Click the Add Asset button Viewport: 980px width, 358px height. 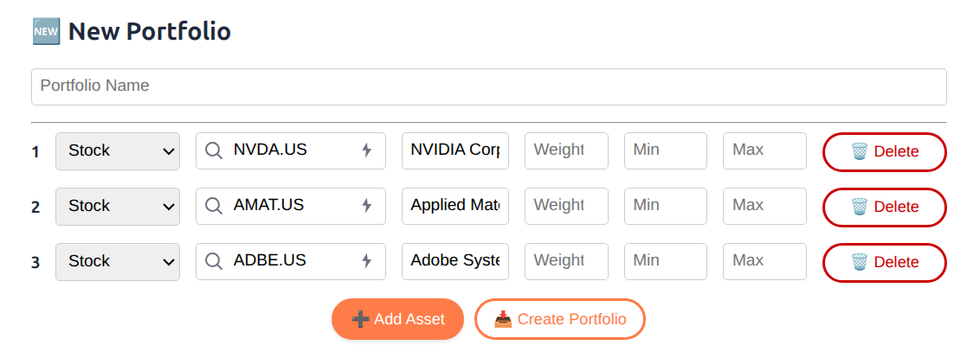(x=397, y=319)
